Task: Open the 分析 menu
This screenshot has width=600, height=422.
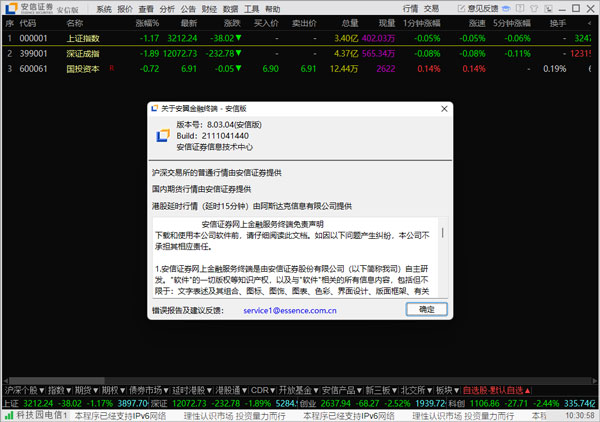Action: point(167,9)
